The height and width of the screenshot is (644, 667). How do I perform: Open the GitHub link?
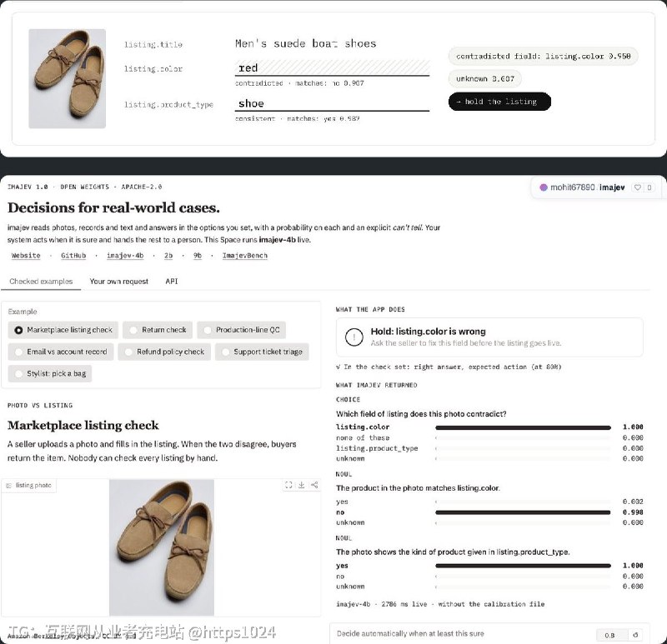click(73, 256)
